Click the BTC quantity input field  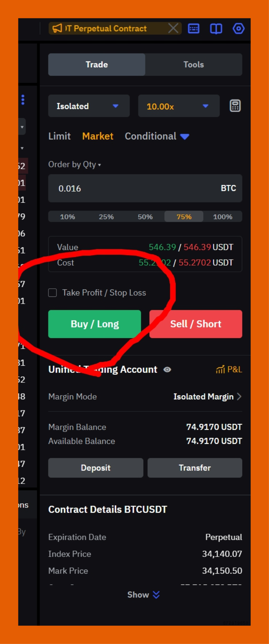click(134, 188)
